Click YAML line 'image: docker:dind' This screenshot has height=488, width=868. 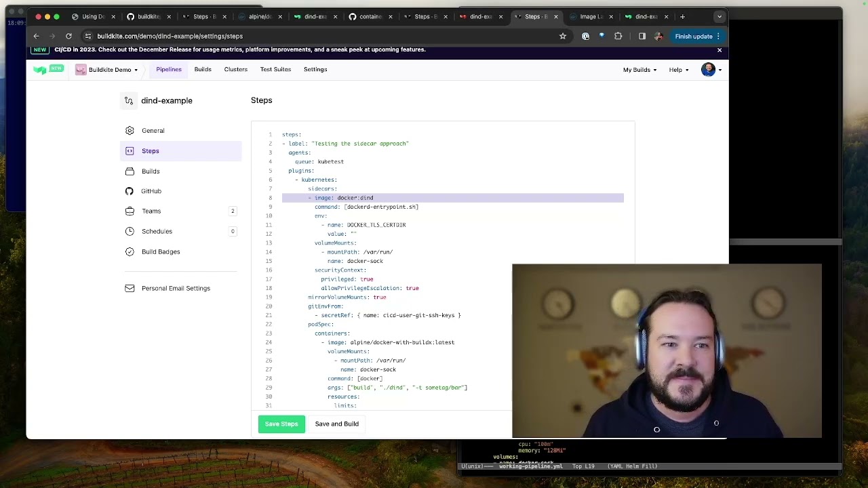click(343, 198)
